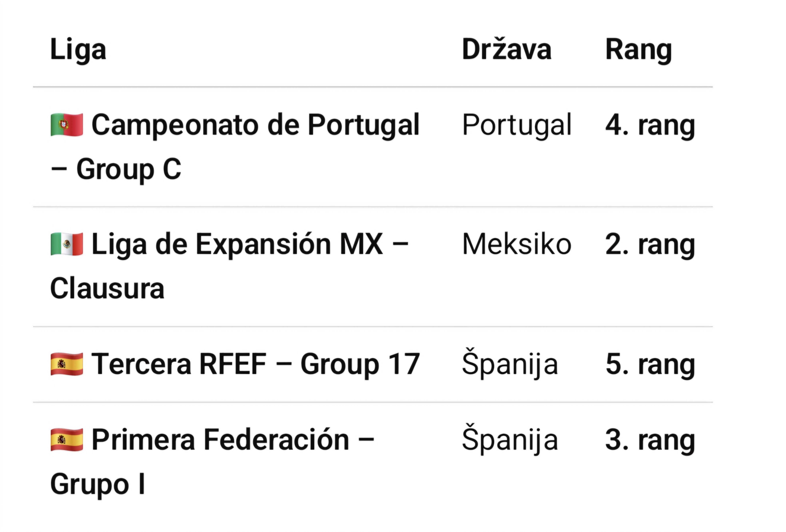Click the Clausura text in Mexico row
The width and height of the screenshot is (786, 532).
pos(107,289)
